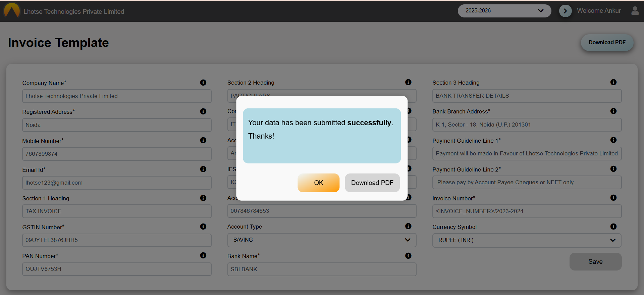This screenshot has width=644, height=295.
Task: Open the Account Type SAVING dropdown
Action: [x=322, y=240]
